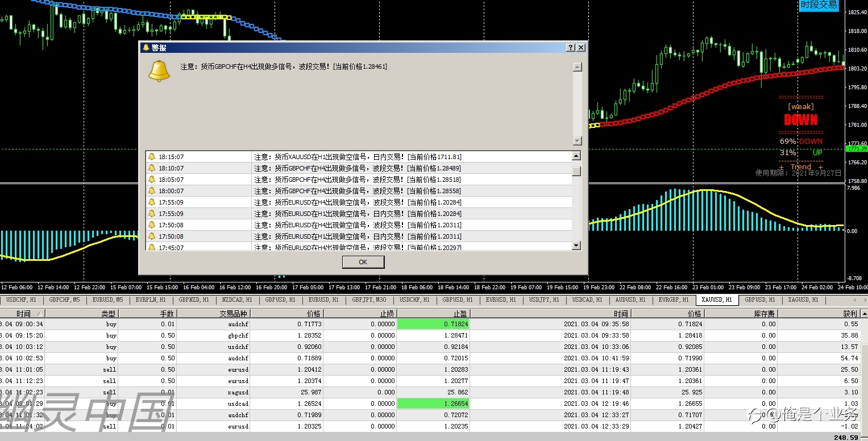
Task: Switch to GBPCHF,M5 chart tab
Action: click(64, 299)
